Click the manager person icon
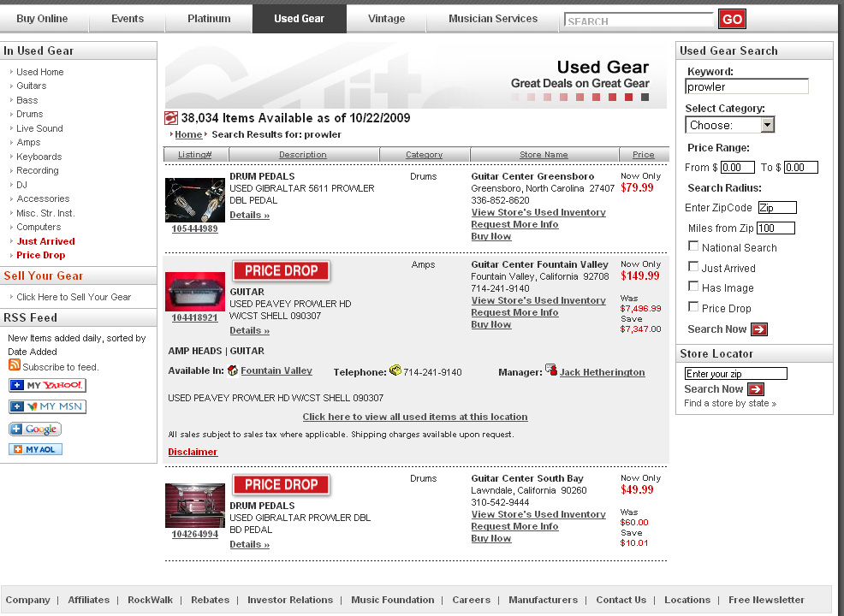The image size is (844, 616). [550, 370]
